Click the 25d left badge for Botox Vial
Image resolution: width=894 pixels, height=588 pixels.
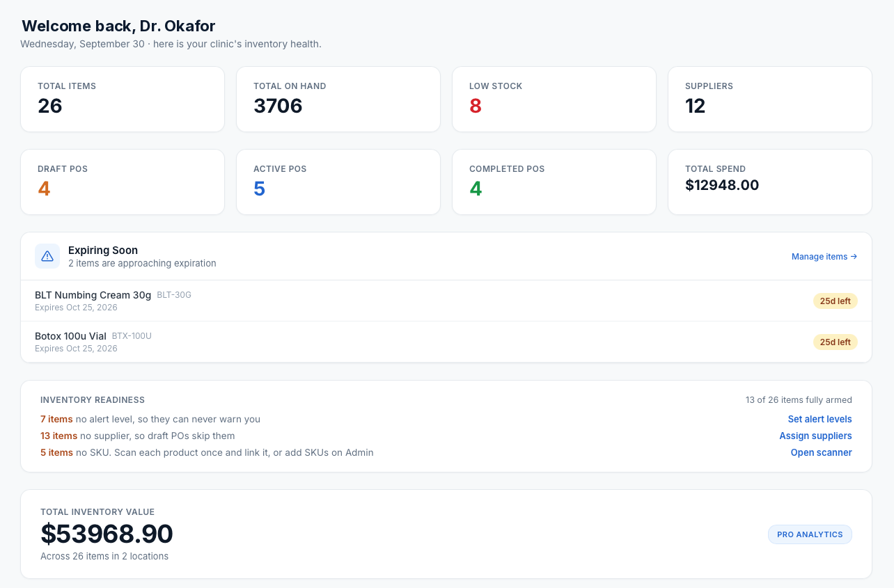[835, 342]
